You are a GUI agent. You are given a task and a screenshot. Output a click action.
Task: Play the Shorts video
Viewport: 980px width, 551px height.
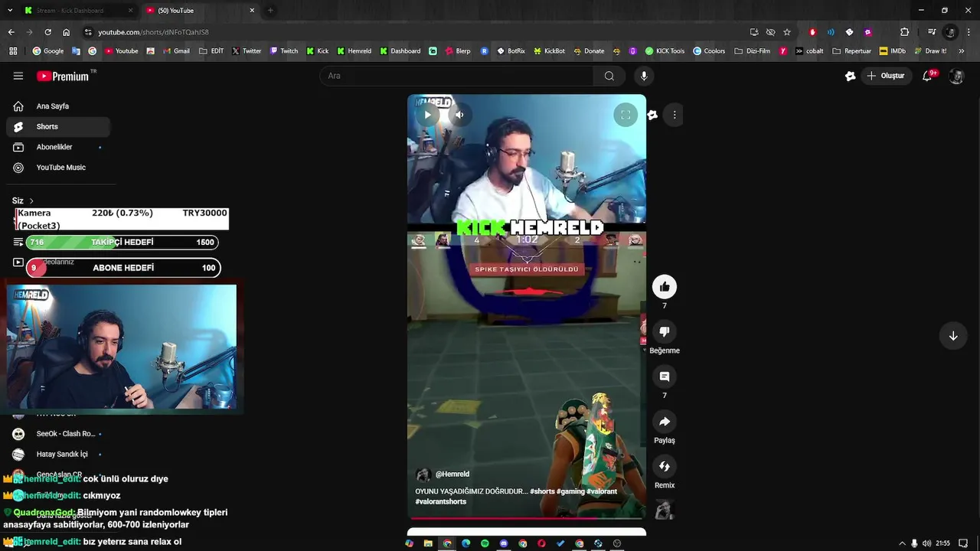(x=428, y=115)
